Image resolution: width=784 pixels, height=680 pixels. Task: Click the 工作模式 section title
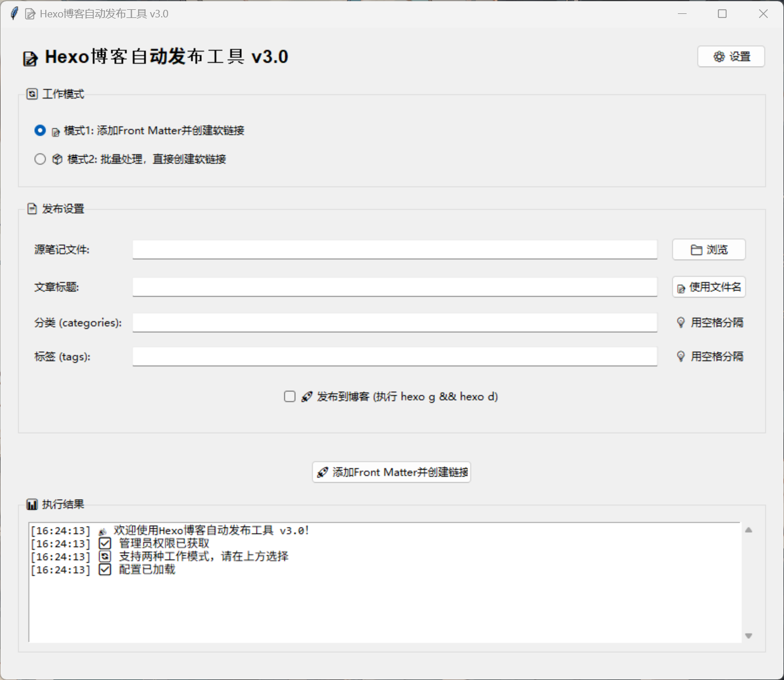pyautogui.click(x=63, y=94)
